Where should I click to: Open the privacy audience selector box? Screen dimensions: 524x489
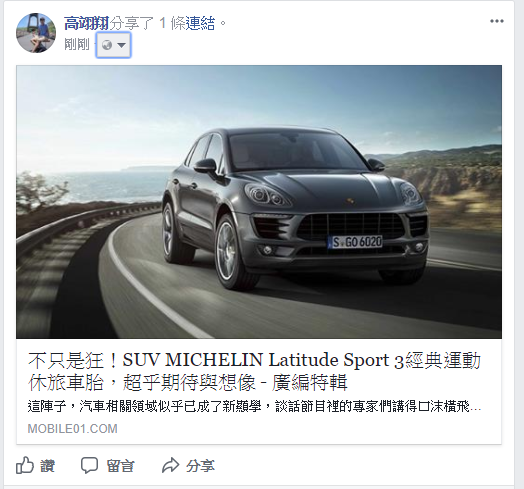pyautogui.click(x=113, y=45)
